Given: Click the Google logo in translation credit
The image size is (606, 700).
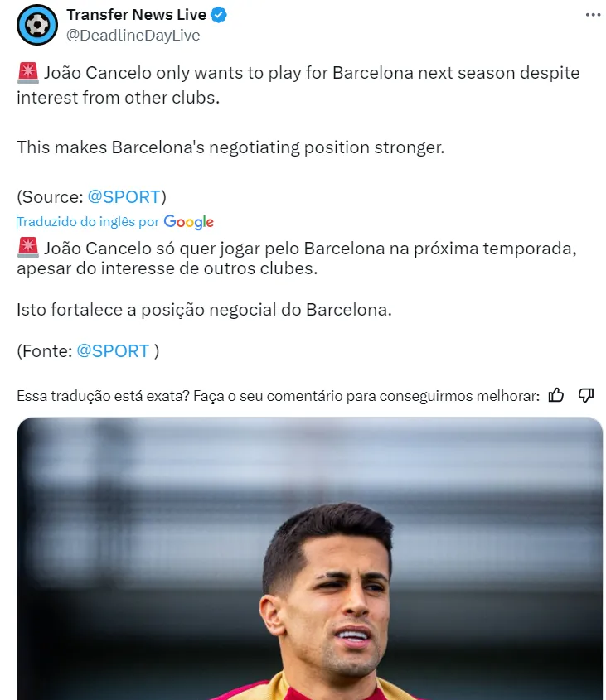Looking at the screenshot, I should [x=188, y=222].
